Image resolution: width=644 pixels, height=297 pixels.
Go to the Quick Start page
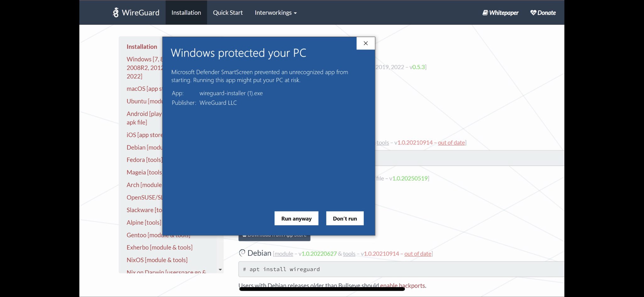[228, 13]
